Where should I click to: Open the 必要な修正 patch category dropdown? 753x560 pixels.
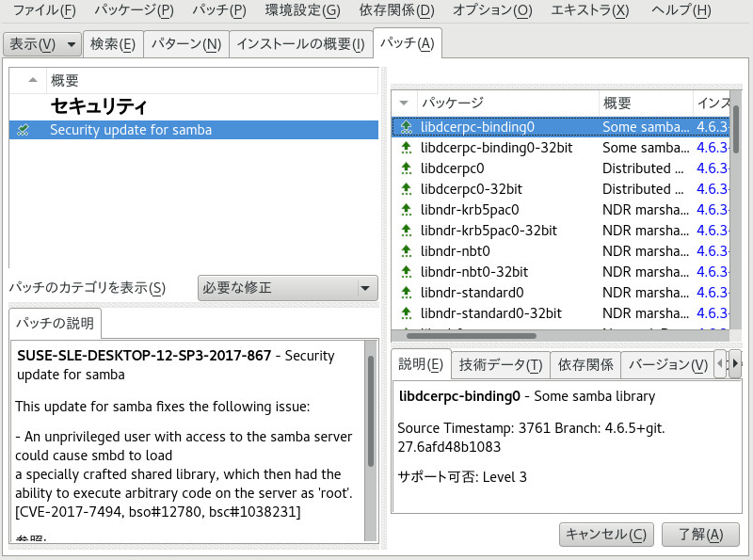click(288, 288)
